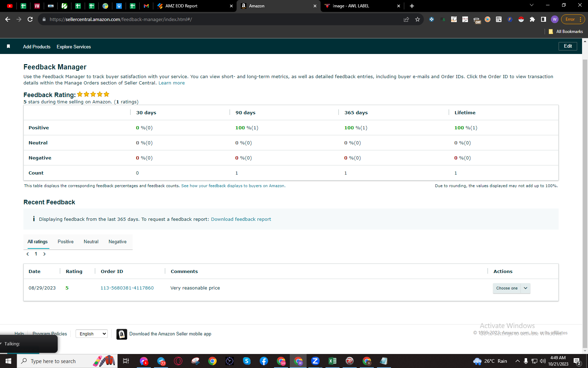The width and height of the screenshot is (588, 368).
Task: Click the QR code extension icon
Action: pyautogui.click(x=499, y=19)
